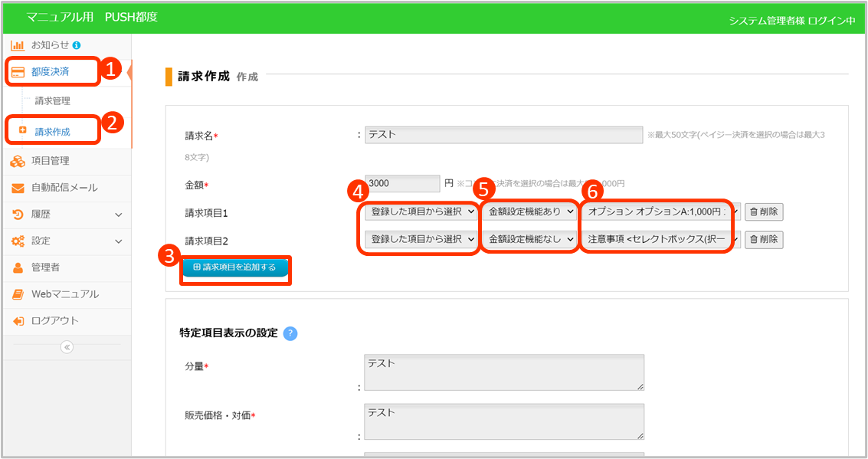Screen dimensions: 868x459
Task: Click the 金額 amount input field
Action: pyautogui.click(x=403, y=184)
